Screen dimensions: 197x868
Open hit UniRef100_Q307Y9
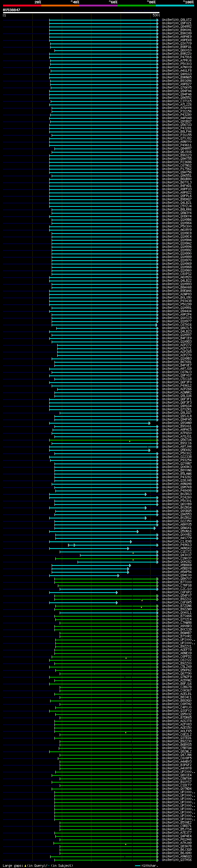[177, 43]
